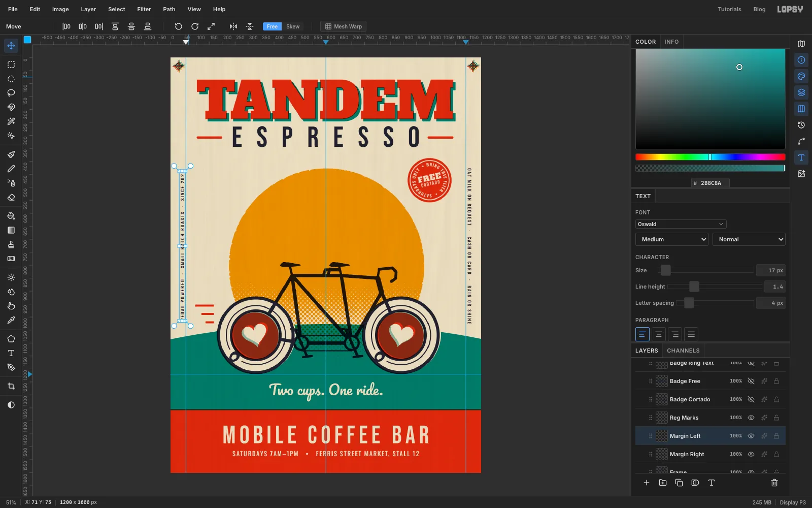Select the Brush tool

(x=11, y=154)
